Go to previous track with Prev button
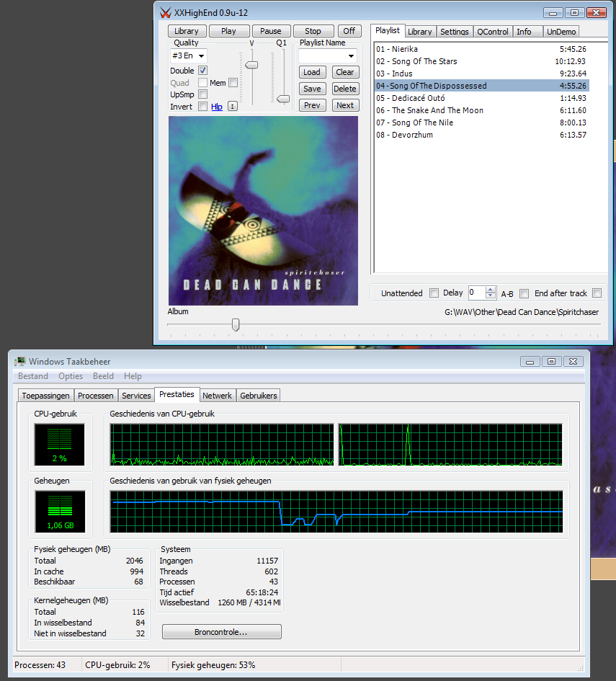This screenshot has width=616, height=681. pyautogui.click(x=312, y=105)
